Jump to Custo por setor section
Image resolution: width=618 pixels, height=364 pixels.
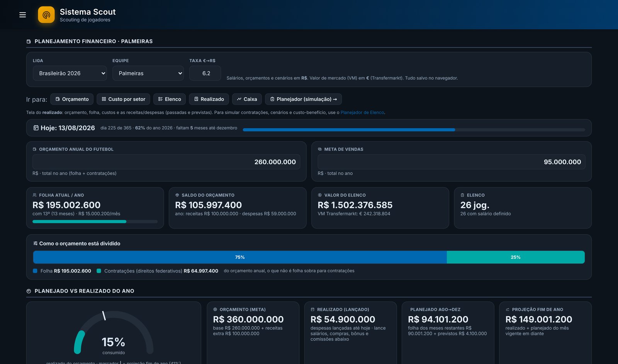[x=123, y=99]
